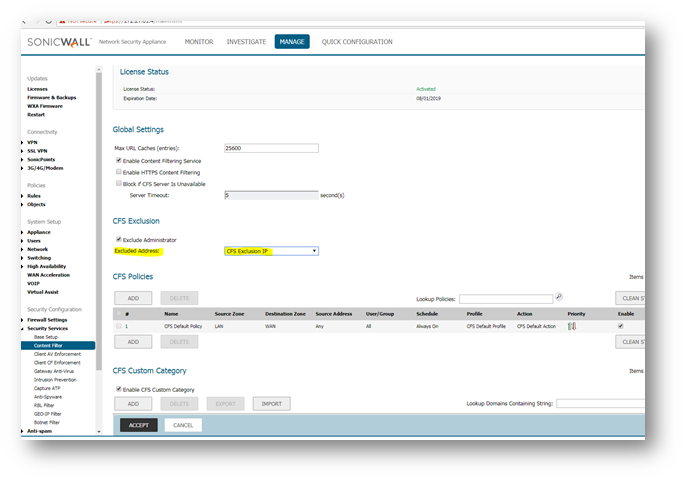Image resolution: width=687 pixels, height=482 pixels.
Task: Open Restart in the sidebar
Action: (x=36, y=114)
